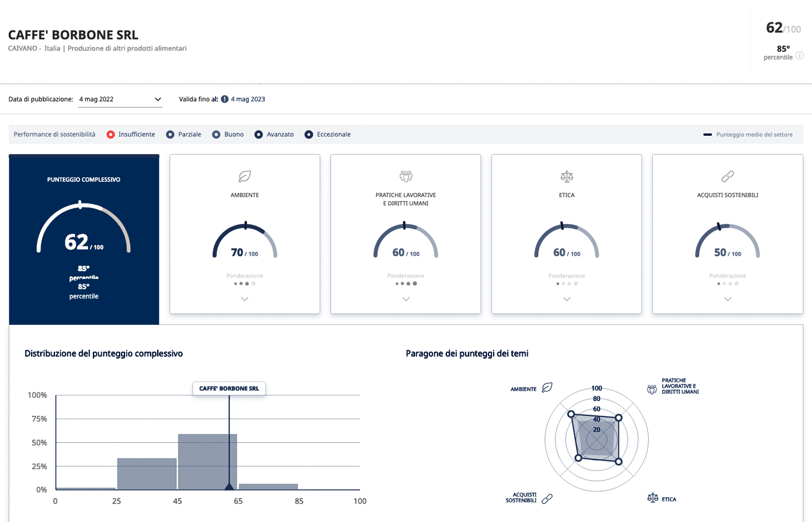Viewport: 812px width, 522px height.
Task: Click the Punteggio medio del settore legend
Action: pos(748,135)
